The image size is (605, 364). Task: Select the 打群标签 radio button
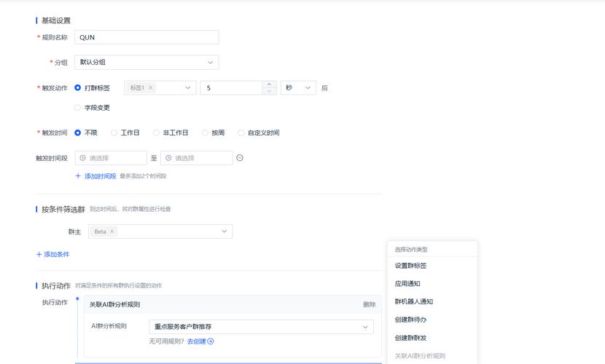pyautogui.click(x=77, y=88)
